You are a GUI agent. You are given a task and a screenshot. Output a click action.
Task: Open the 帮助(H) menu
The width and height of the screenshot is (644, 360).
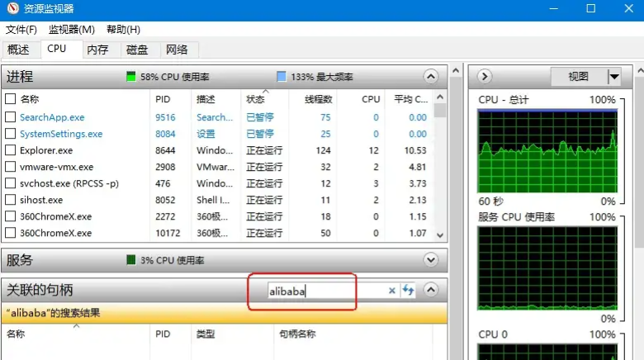[x=123, y=30]
